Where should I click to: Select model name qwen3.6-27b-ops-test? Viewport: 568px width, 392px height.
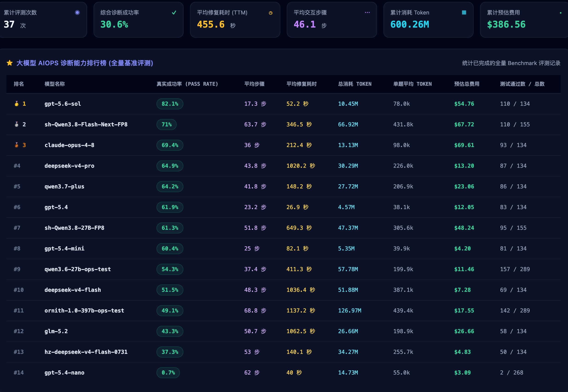pyautogui.click(x=78, y=269)
